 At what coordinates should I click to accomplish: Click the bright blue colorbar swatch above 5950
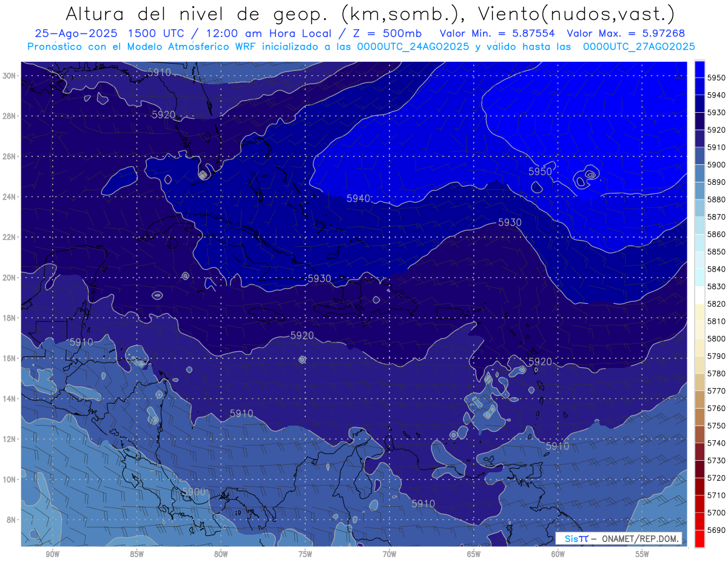coord(699,69)
